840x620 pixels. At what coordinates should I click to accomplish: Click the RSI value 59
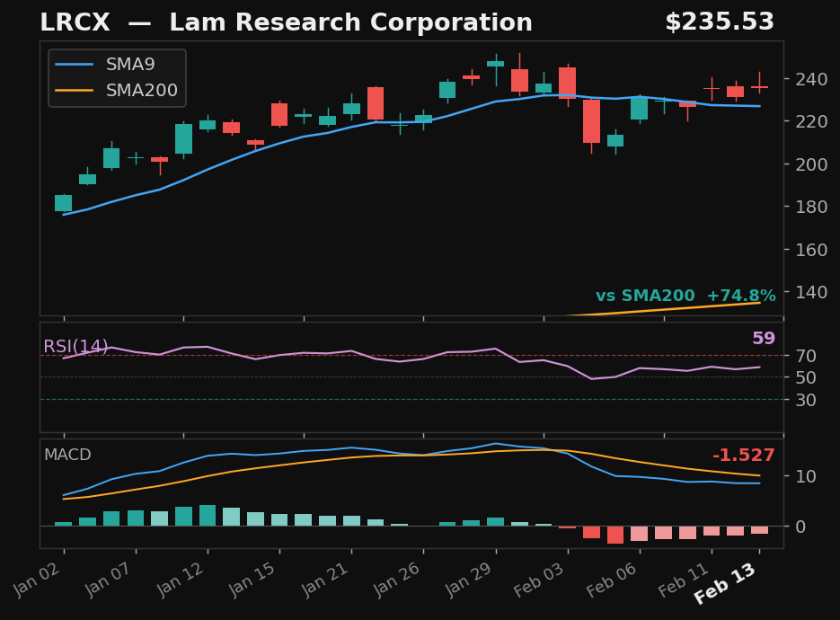point(764,338)
